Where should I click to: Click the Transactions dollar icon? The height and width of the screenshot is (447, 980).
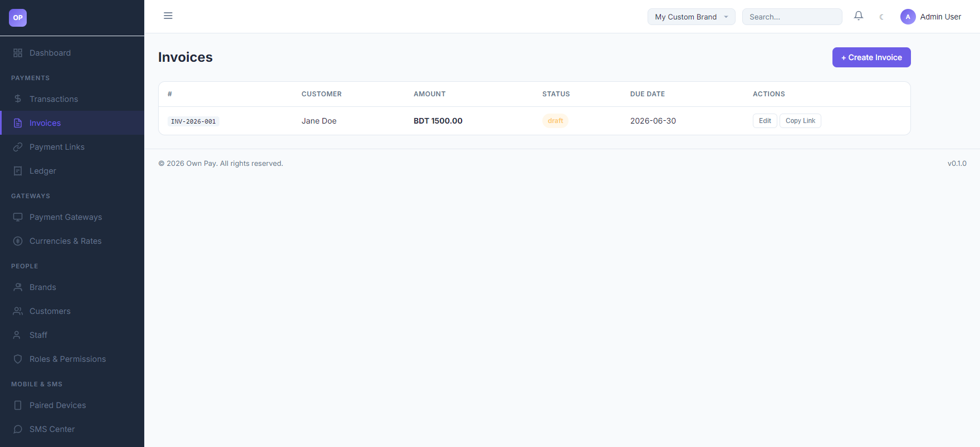[18, 99]
